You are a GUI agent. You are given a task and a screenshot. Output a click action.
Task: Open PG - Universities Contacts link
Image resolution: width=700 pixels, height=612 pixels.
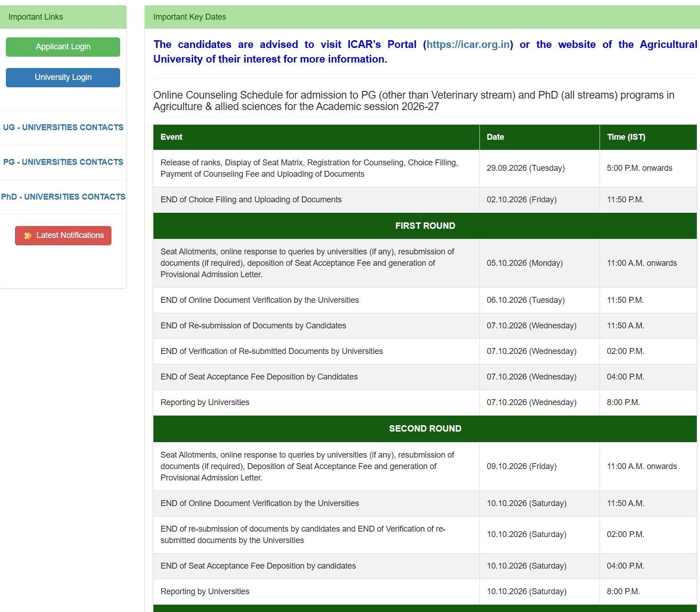(x=63, y=162)
